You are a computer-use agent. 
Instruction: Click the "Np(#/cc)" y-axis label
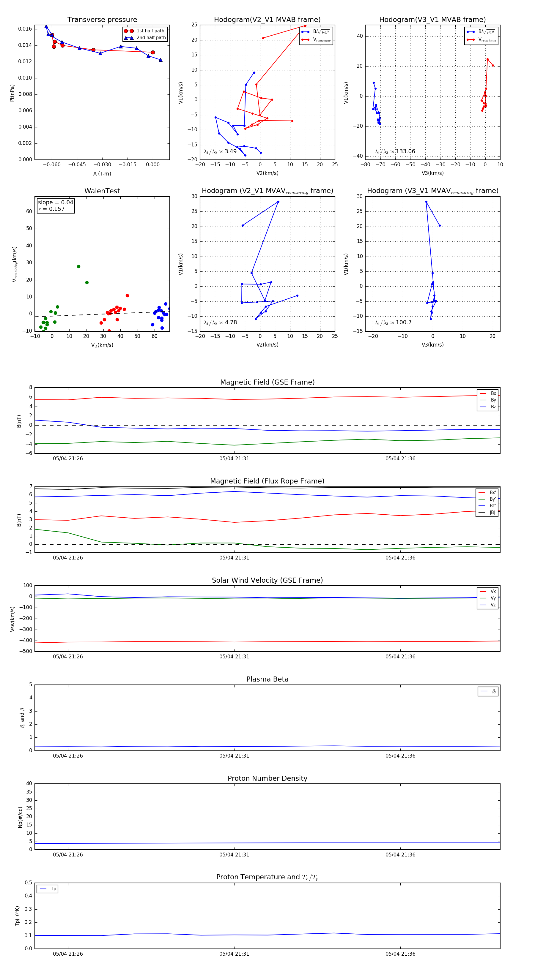(20, 817)
